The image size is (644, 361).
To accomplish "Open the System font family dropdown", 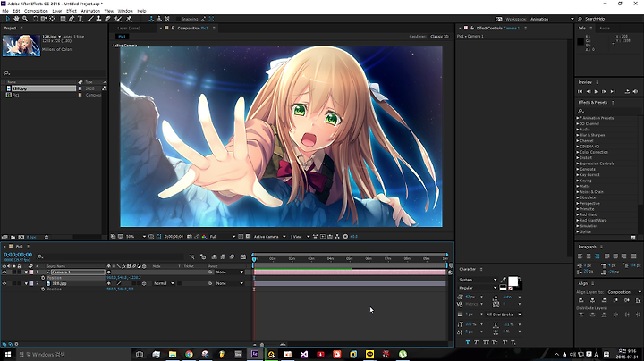I will click(478, 280).
